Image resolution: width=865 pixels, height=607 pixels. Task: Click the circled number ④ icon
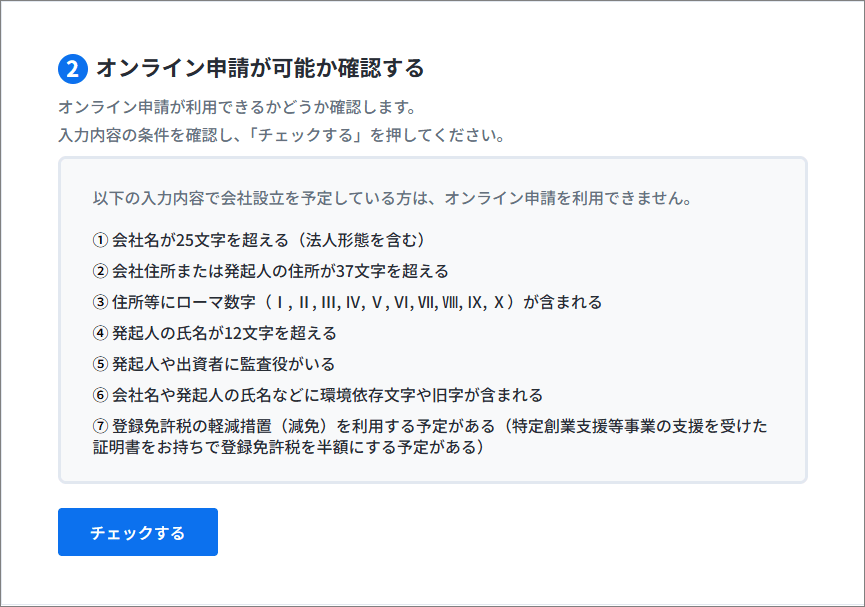100,333
